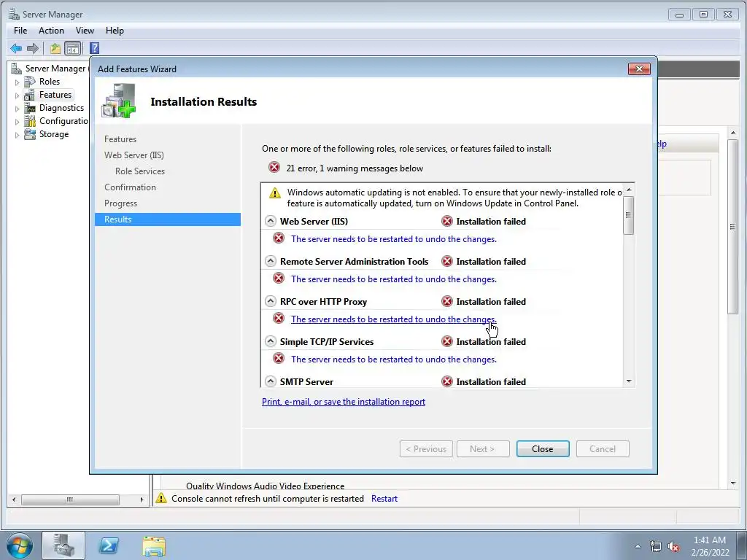Image resolution: width=747 pixels, height=560 pixels.
Task: Click the Roles icon in the tree
Action: point(29,82)
